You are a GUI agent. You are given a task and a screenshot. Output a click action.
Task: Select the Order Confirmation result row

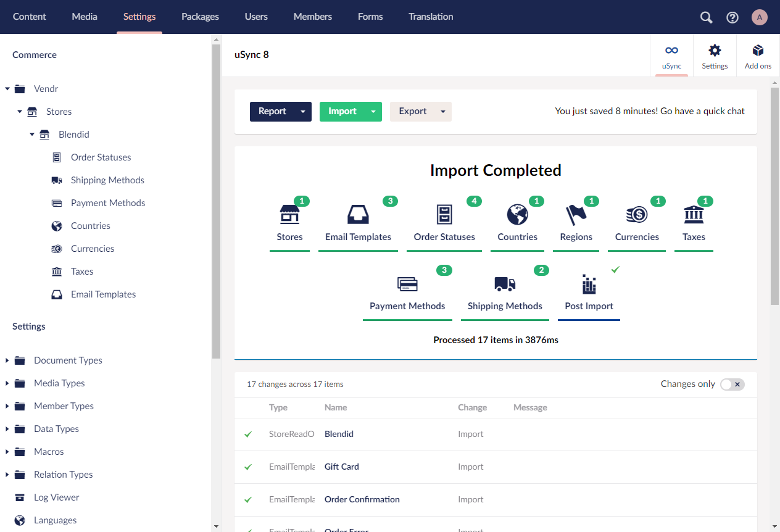pos(496,500)
